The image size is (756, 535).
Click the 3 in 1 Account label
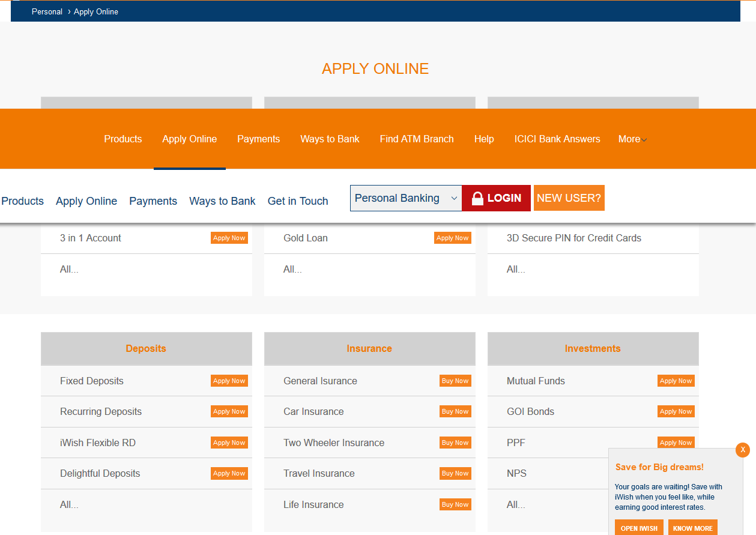tap(91, 238)
